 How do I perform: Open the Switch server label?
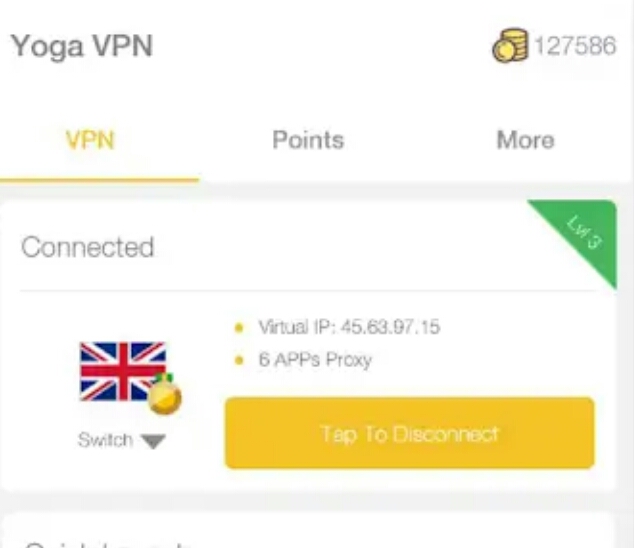(106, 440)
